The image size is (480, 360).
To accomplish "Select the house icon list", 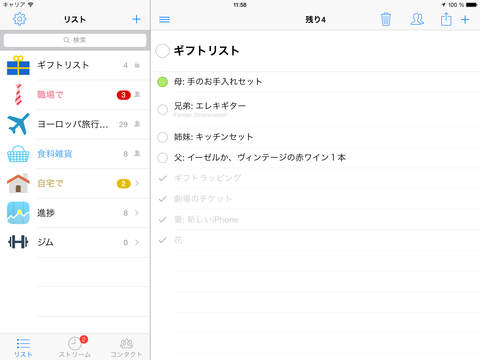I will (18, 183).
